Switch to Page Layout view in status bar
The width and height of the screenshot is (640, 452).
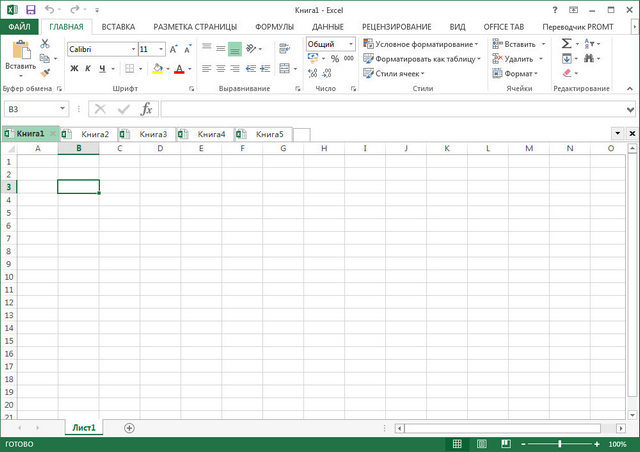tap(482, 443)
